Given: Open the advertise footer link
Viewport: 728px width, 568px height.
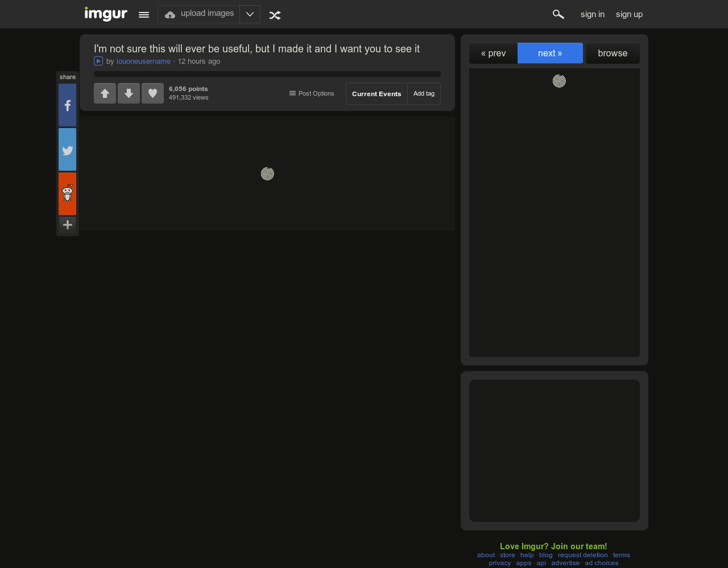Looking at the screenshot, I should click(565, 563).
